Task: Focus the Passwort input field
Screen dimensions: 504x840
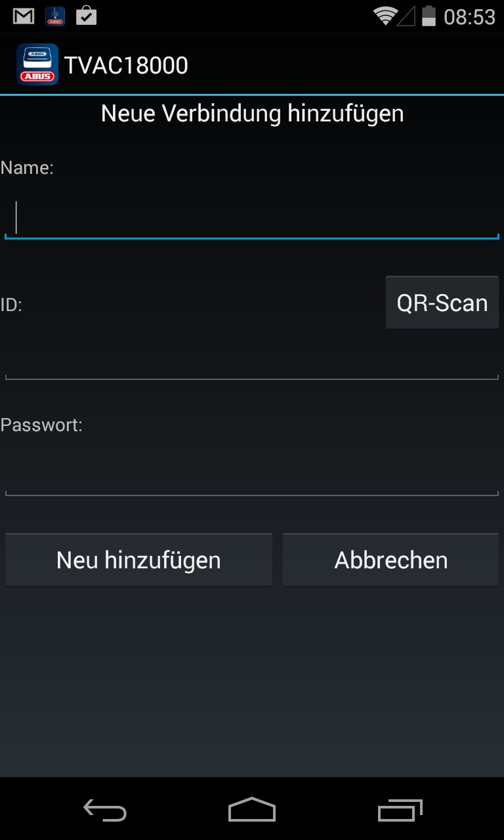Action: point(252,474)
